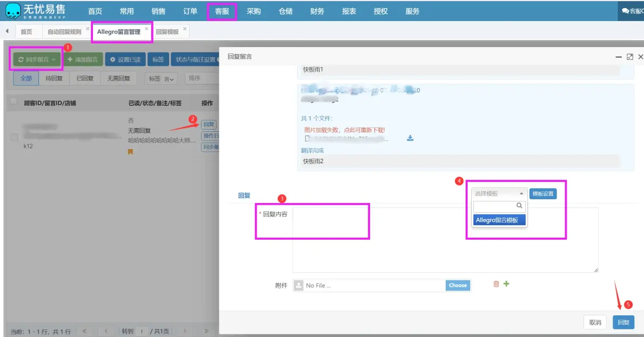Click the search magnifier in template dropdown
Viewport: 644px width, 337px height.
click(x=519, y=206)
